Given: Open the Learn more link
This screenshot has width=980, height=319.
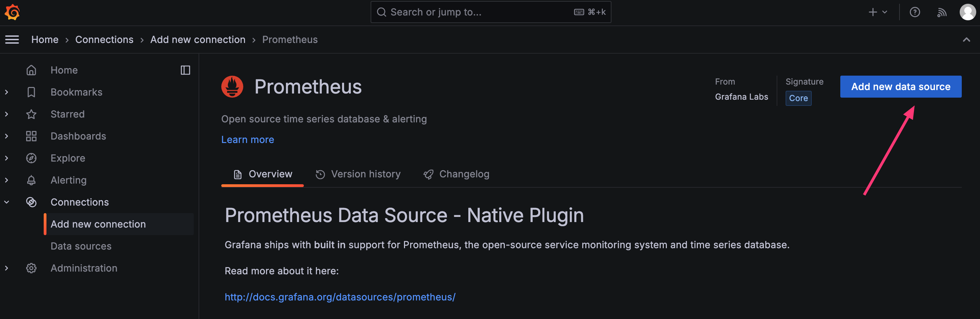Looking at the screenshot, I should [x=248, y=140].
